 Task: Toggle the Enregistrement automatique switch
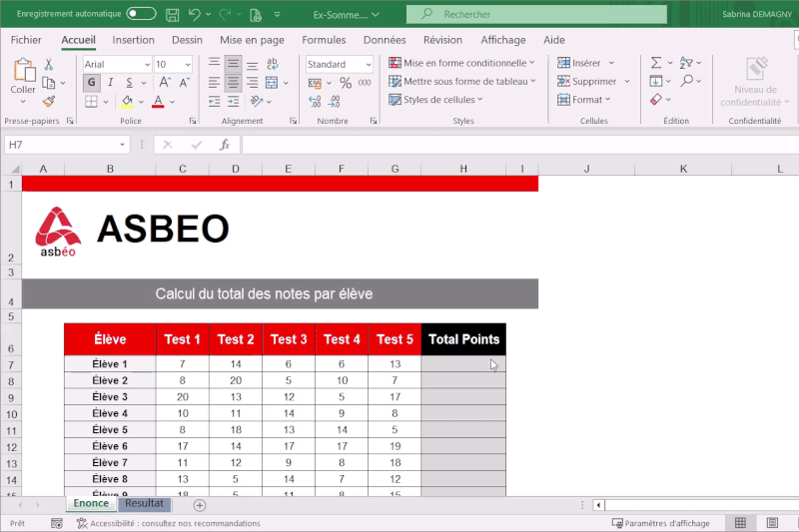click(x=141, y=14)
